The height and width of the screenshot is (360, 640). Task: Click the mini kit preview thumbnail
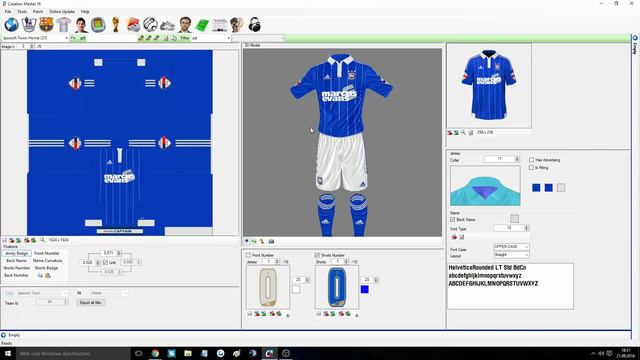pos(489,86)
